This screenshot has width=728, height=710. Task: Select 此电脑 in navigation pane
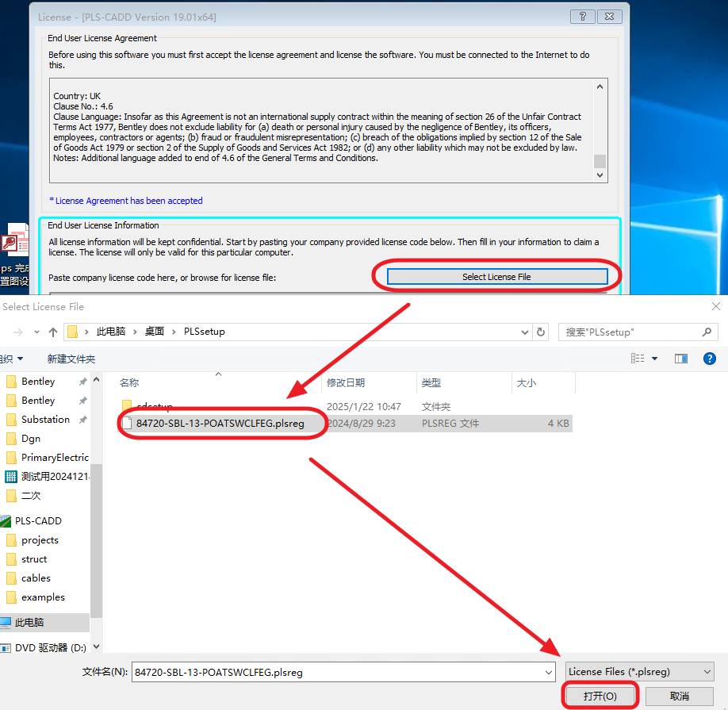[x=29, y=623]
